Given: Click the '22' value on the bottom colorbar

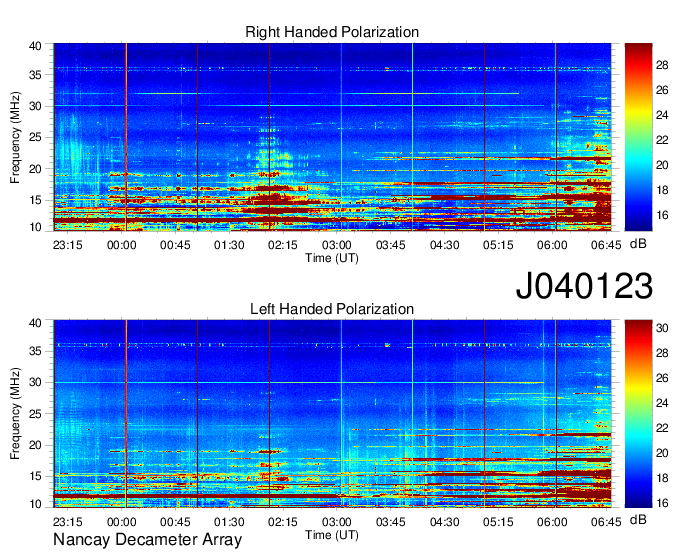Looking at the screenshot, I should point(662,428).
